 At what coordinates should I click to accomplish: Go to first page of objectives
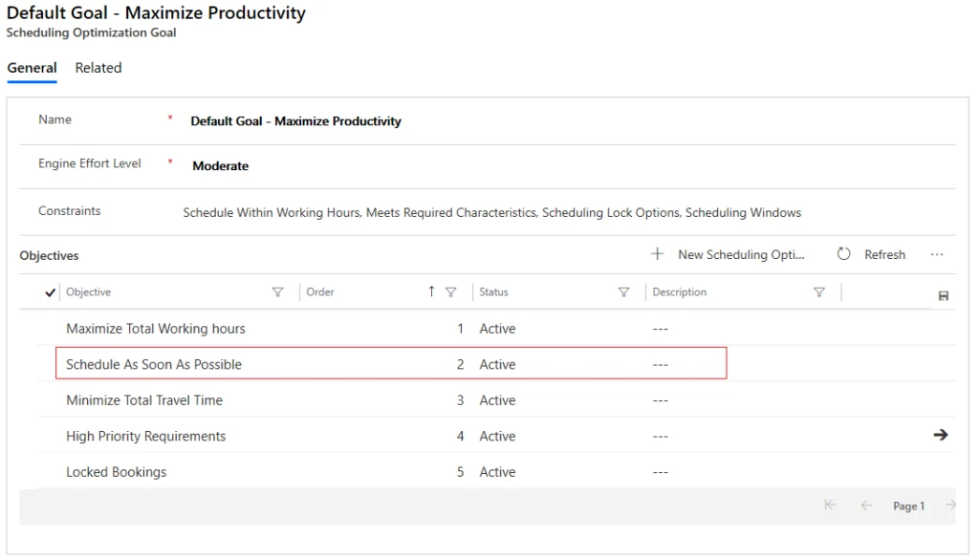pos(830,506)
